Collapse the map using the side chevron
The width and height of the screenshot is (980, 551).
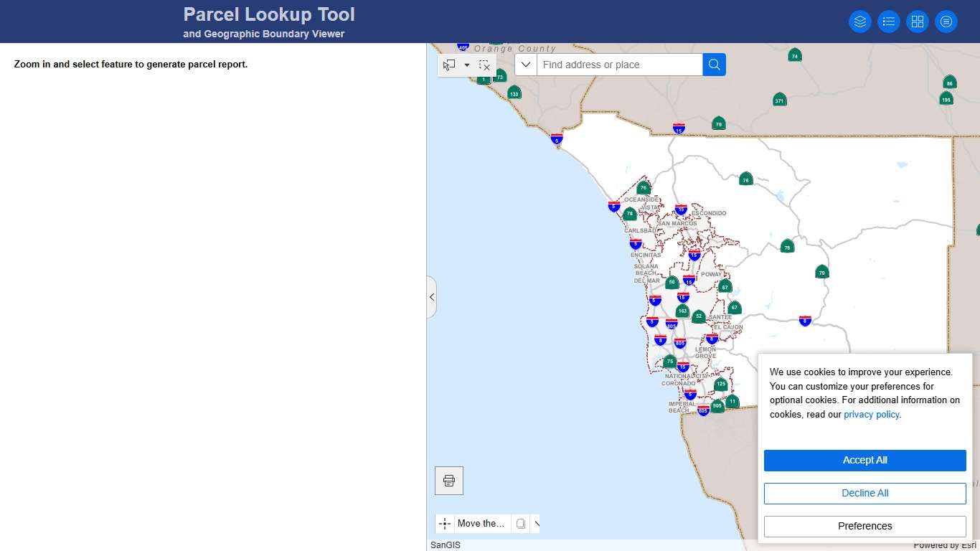(x=432, y=297)
